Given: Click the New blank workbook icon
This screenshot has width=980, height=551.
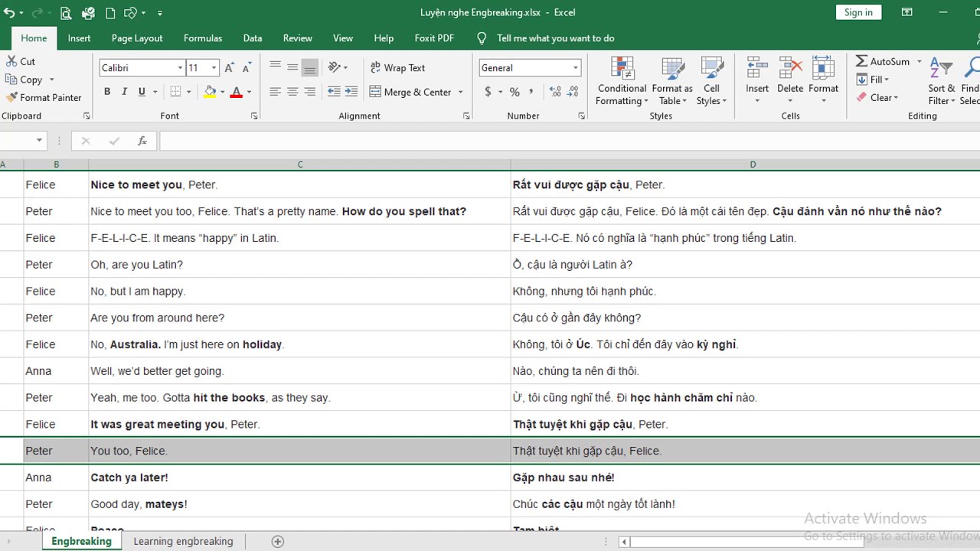Looking at the screenshot, I should (x=110, y=13).
